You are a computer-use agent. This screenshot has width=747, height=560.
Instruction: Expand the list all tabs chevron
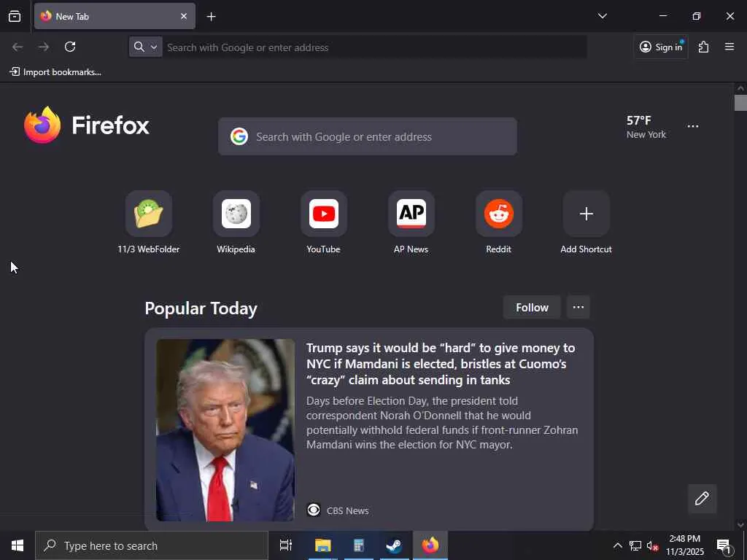602,16
